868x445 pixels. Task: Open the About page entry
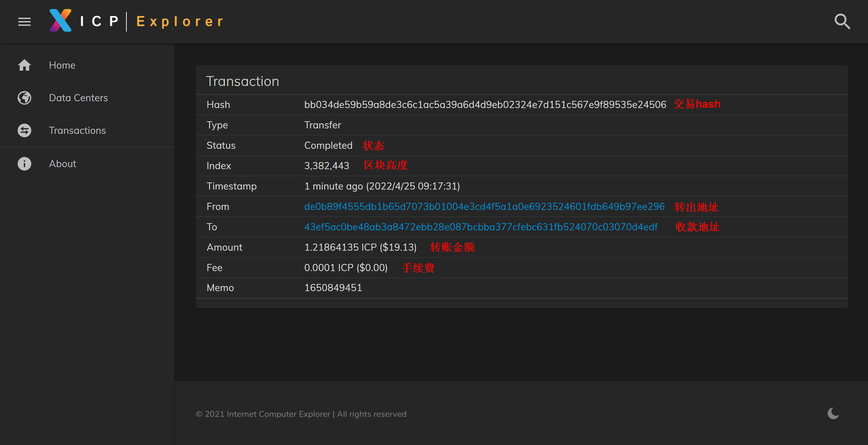point(63,164)
